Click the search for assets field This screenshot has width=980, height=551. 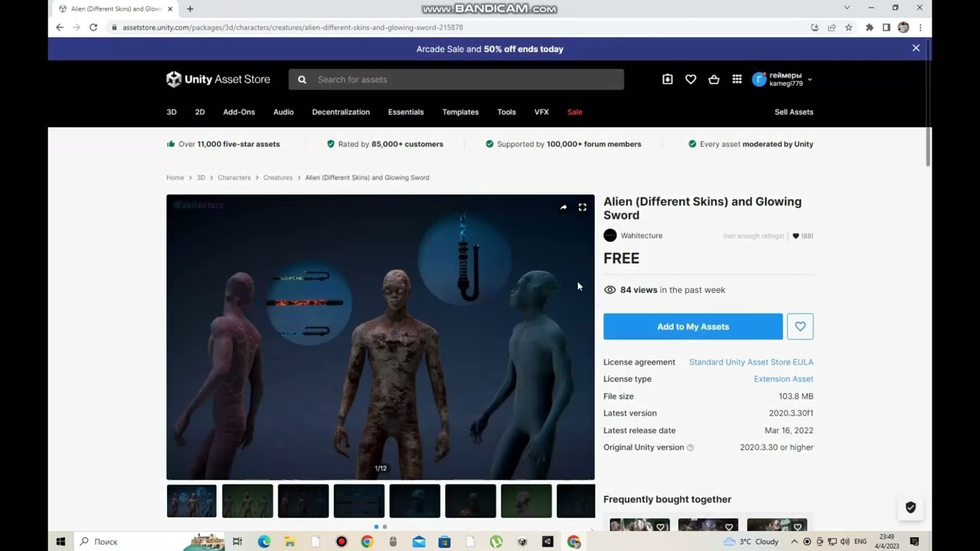coord(456,80)
